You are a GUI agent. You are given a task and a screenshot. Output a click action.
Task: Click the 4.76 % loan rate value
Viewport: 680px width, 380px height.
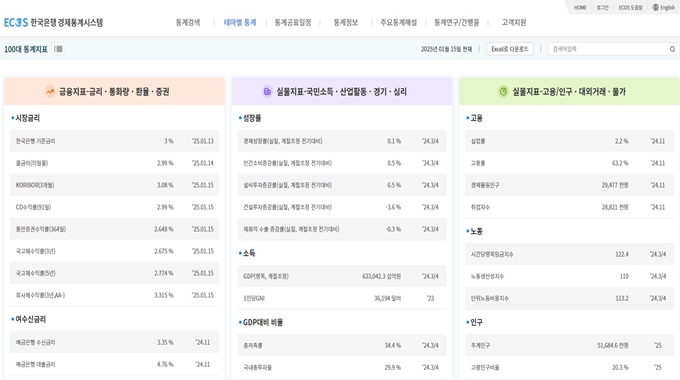pos(165,364)
